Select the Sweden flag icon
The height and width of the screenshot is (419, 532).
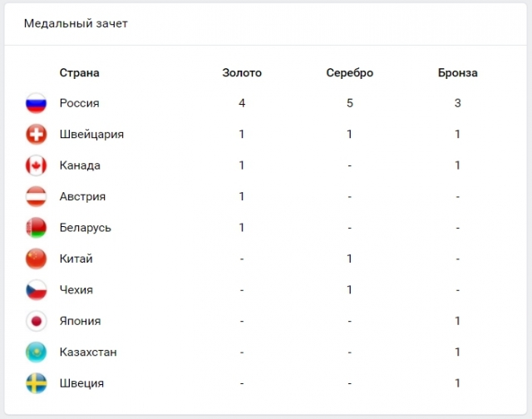pos(36,383)
